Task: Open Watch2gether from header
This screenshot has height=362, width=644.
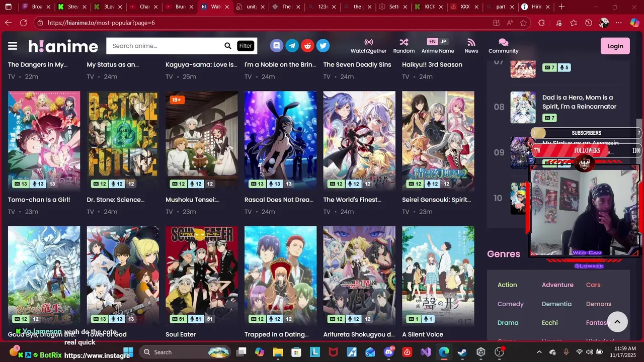Action: pos(368,46)
